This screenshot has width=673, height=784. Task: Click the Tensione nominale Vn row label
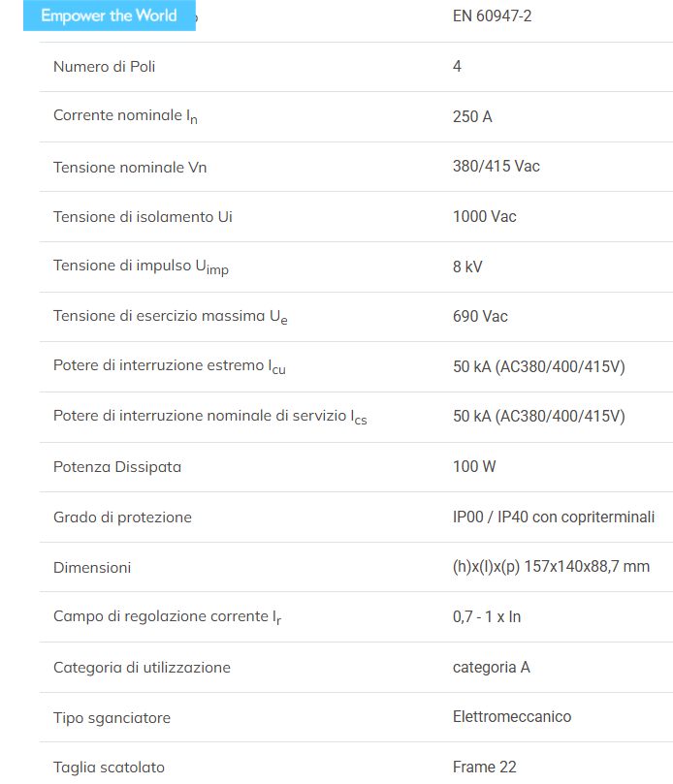(x=130, y=167)
